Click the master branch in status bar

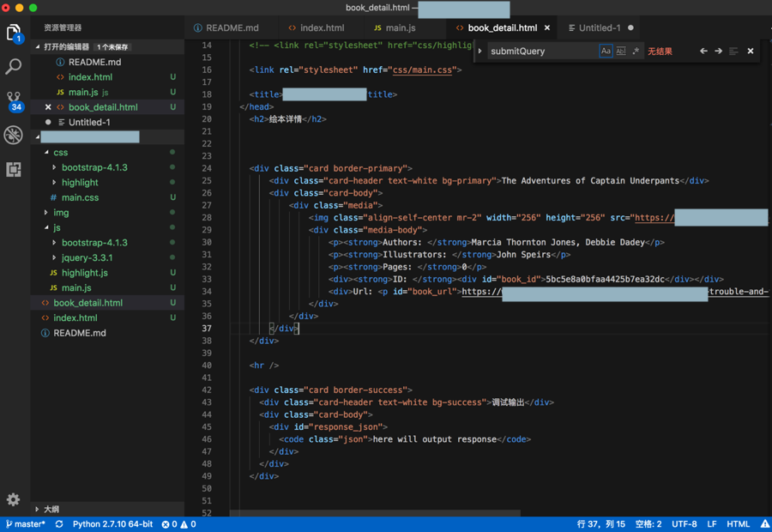tap(26, 524)
